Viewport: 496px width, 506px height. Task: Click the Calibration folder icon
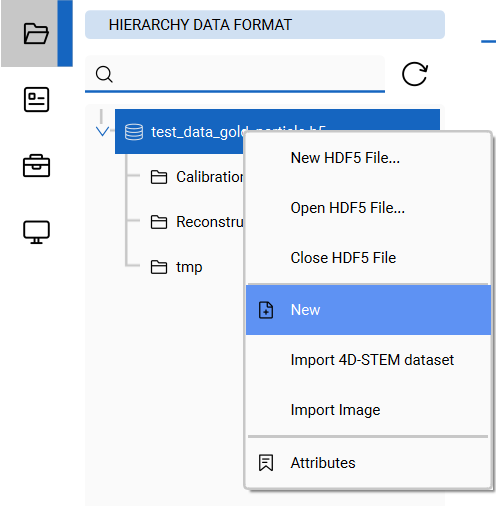159,177
